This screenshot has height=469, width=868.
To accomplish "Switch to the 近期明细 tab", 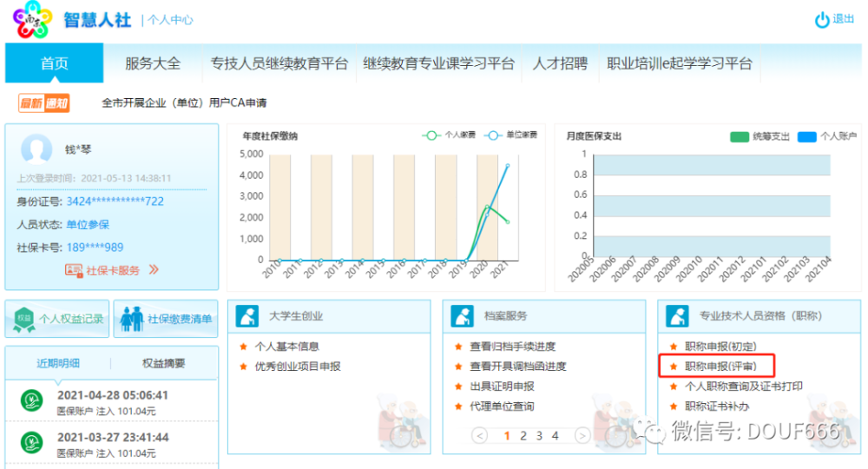I will [58, 363].
